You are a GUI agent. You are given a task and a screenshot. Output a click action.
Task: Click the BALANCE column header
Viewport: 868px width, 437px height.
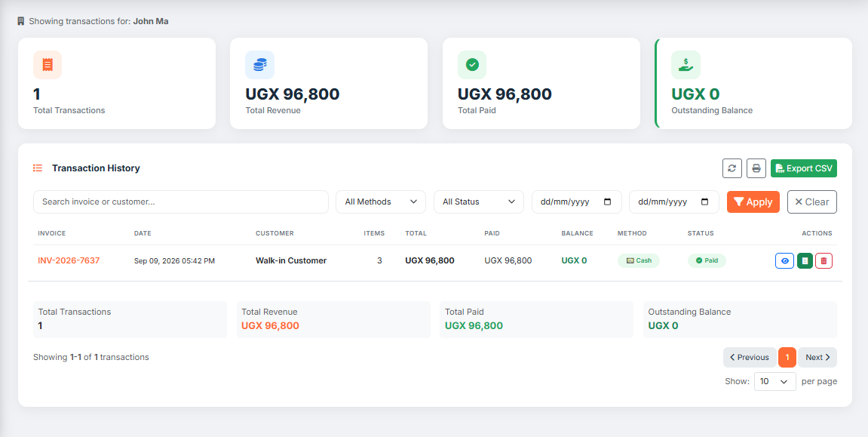(x=578, y=233)
